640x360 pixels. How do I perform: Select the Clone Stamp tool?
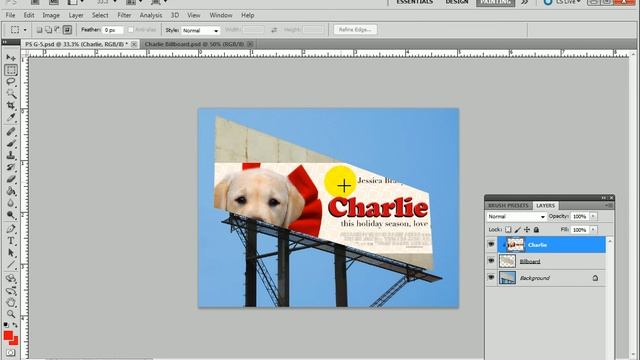(x=11, y=155)
